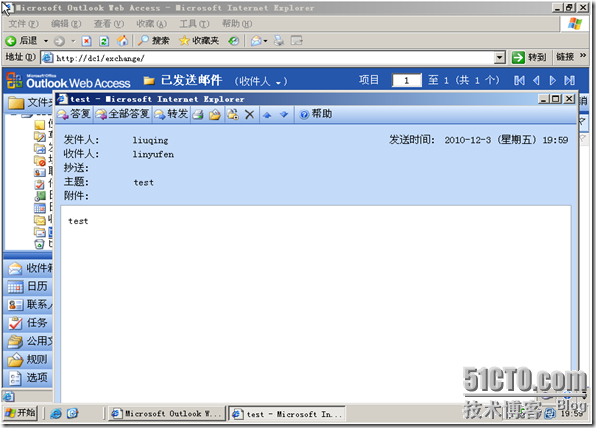The width and height of the screenshot is (596, 428).
Task: Open Rules (规则) in OWA sidebar
Action: (x=29, y=360)
